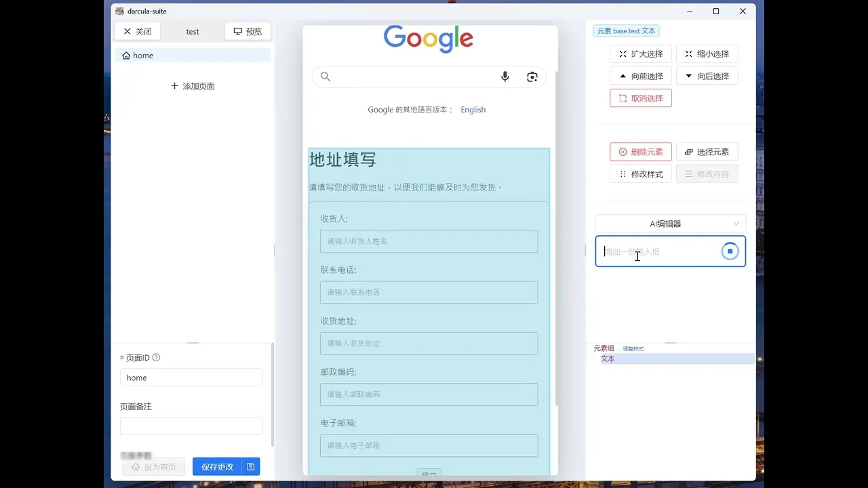Click the 收货人: label in form
868x488 pixels.
tap(334, 219)
